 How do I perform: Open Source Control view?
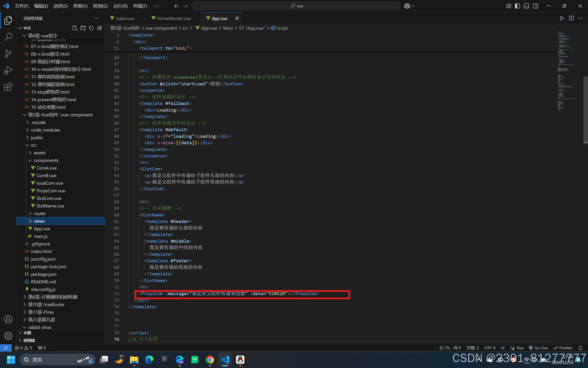tap(8, 54)
